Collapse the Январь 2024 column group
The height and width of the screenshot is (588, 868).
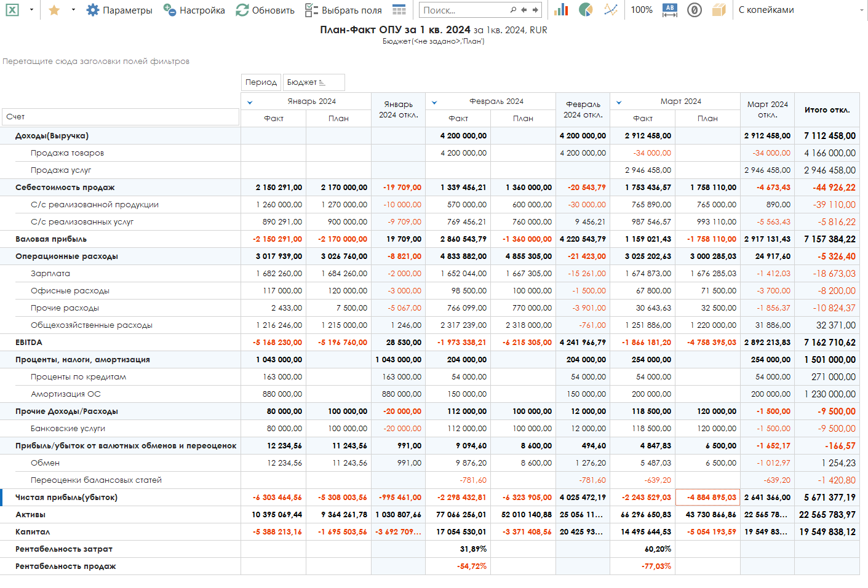(x=250, y=102)
